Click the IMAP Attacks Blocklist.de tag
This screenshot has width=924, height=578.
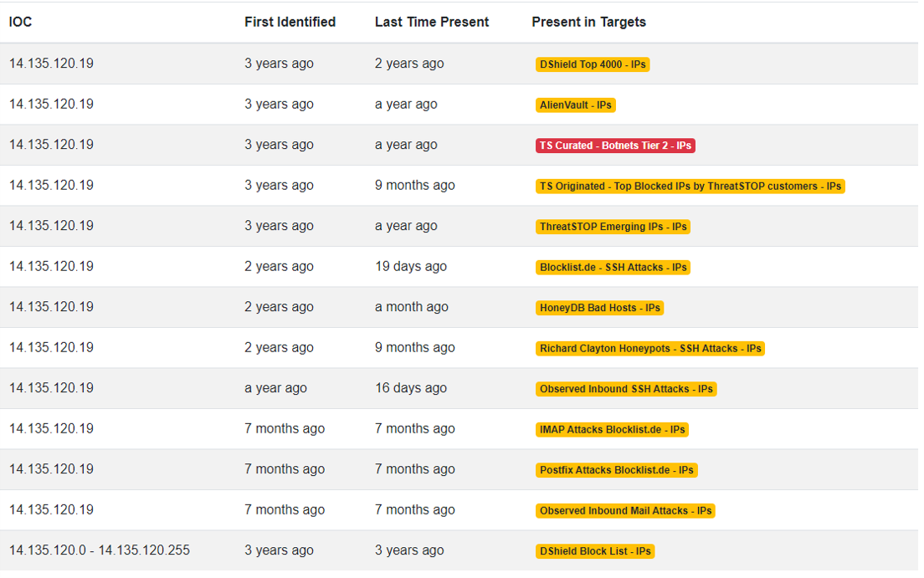(x=612, y=430)
